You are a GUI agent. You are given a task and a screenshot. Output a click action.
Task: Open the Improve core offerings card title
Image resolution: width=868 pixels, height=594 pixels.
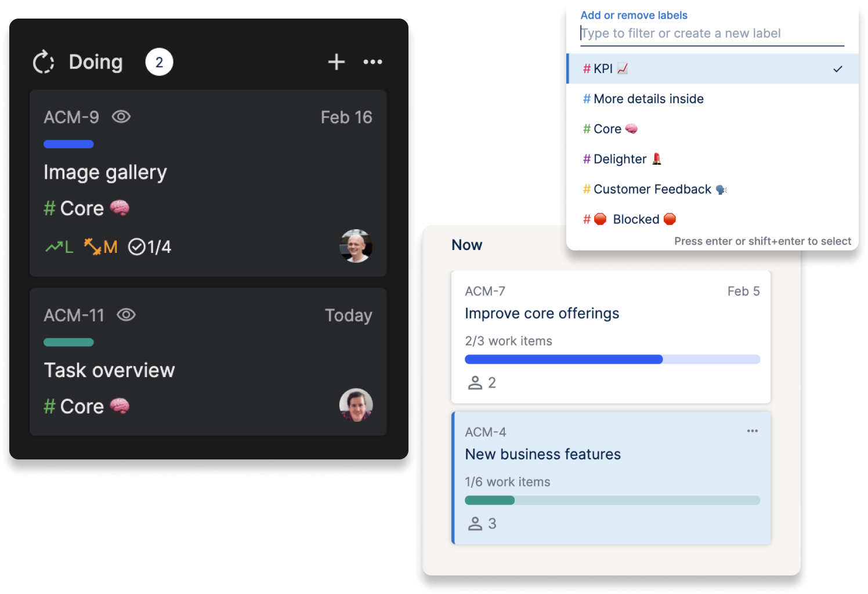pyautogui.click(x=542, y=314)
